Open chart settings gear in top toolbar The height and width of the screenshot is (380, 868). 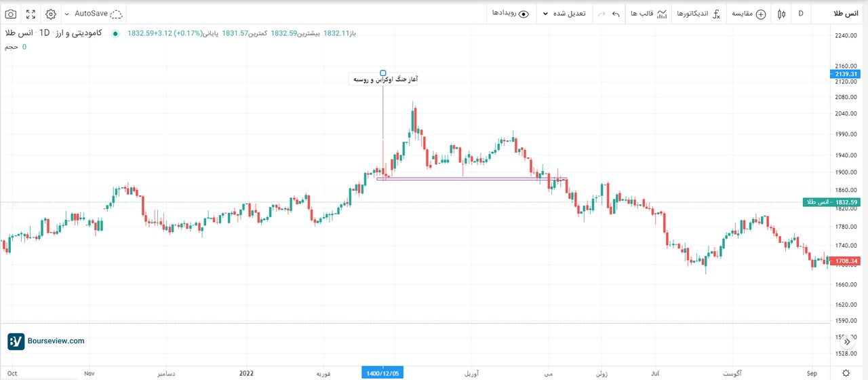(51, 14)
